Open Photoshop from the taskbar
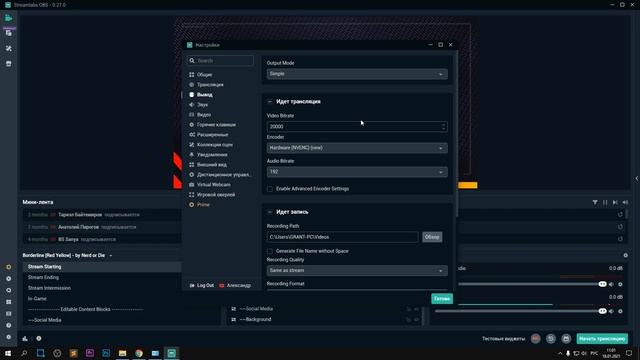The image size is (640, 360). coord(106,353)
